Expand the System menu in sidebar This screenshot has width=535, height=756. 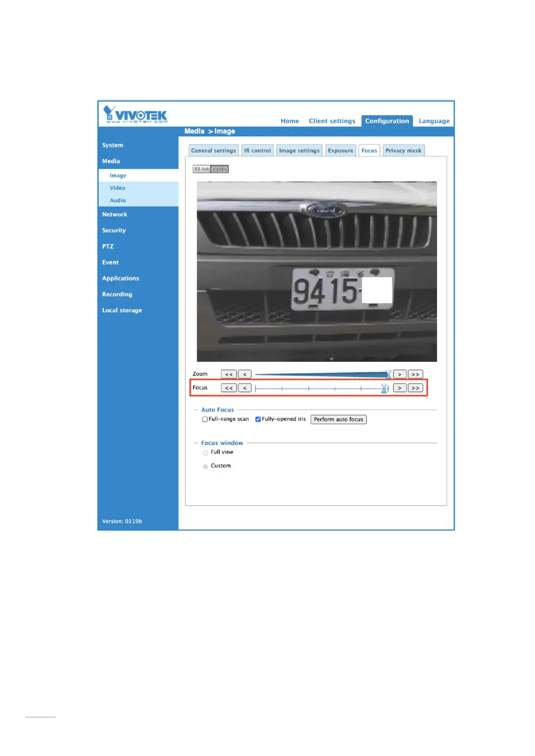click(x=112, y=145)
